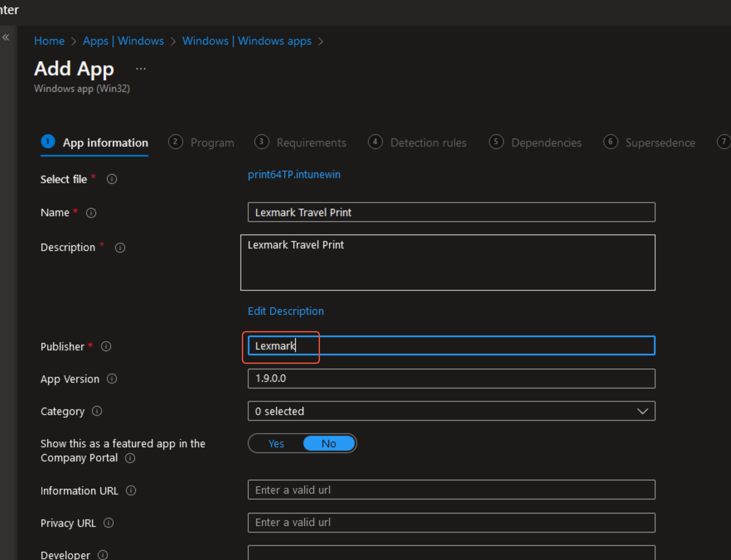731x560 pixels.
Task: Go to the Program tab
Action: tap(212, 143)
